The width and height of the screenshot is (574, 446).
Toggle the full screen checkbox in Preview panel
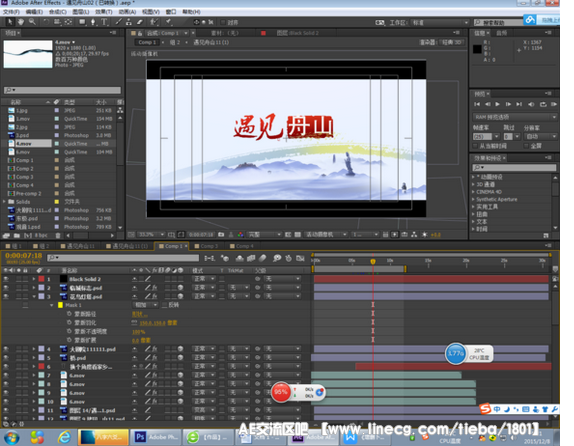tap(526, 146)
